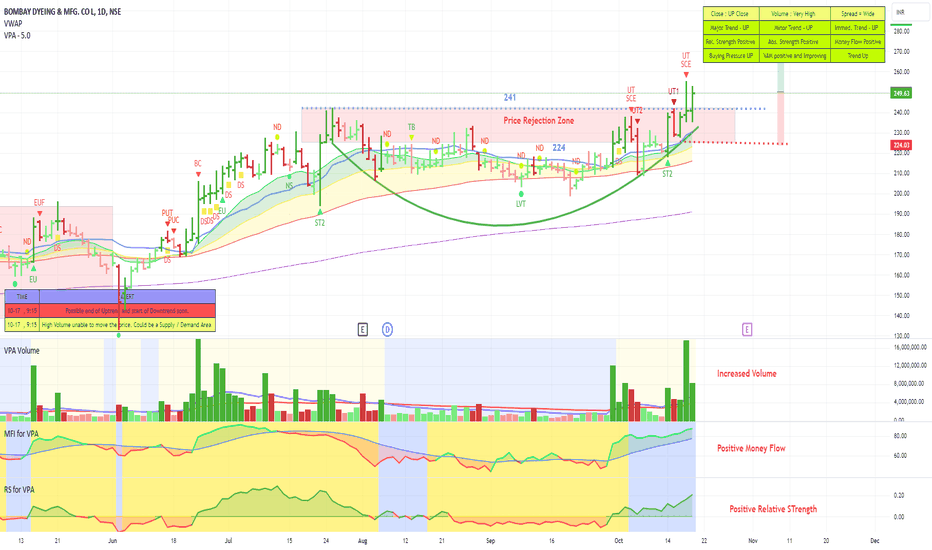Click the 200.00 price axis label

[902, 194]
